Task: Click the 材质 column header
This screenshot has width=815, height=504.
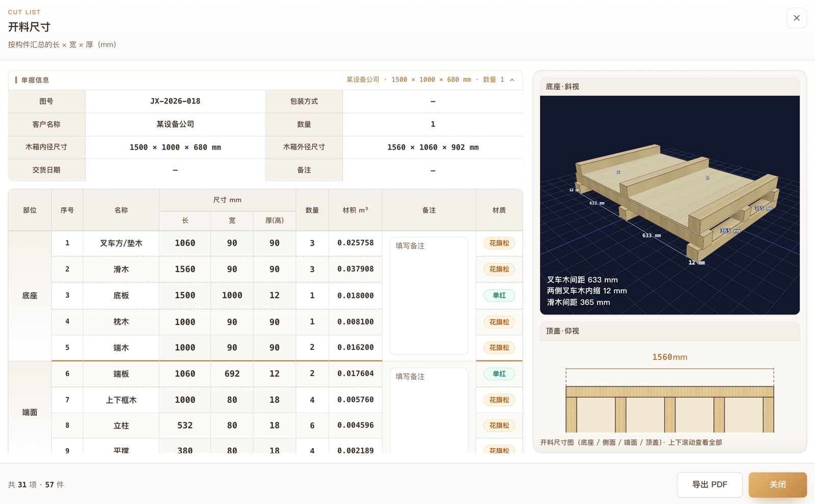Action: point(499,210)
